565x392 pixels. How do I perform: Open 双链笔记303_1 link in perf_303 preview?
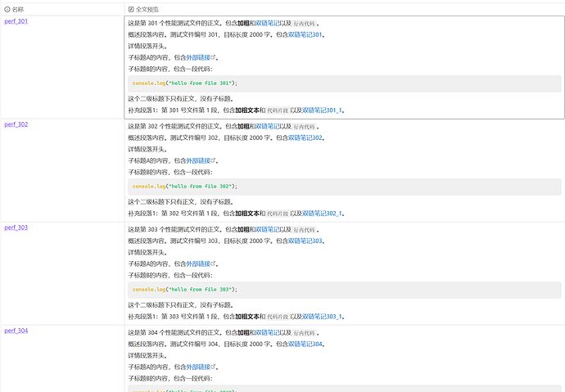pos(322,317)
